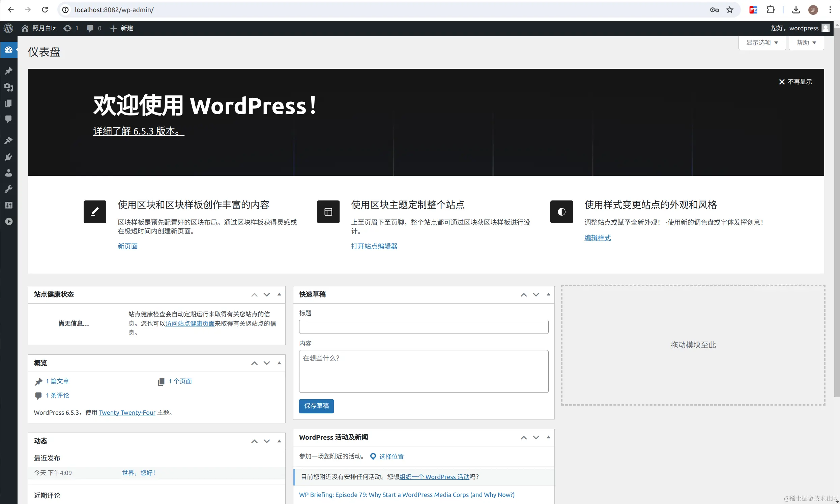
Task: Open the Pages sidebar icon
Action: [x=8, y=103]
